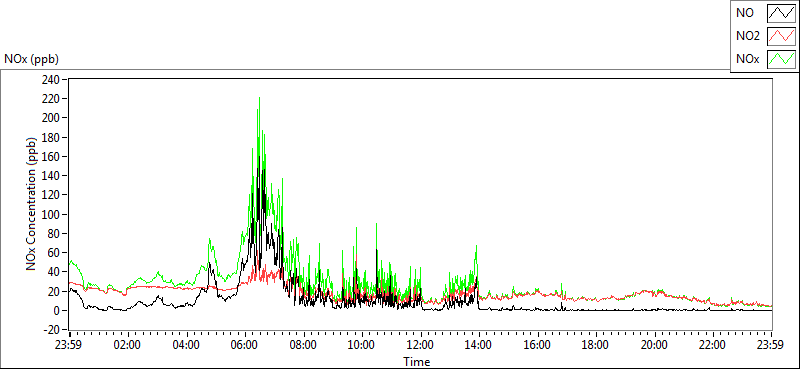
Task: Click the NO2 red plot legend swatch
Action: tap(781, 36)
